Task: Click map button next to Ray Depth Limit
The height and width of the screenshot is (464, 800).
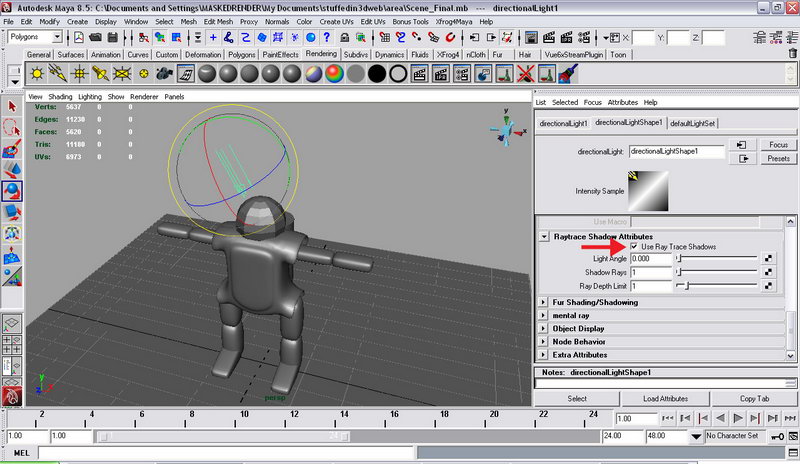Action: tap(768, 286)
